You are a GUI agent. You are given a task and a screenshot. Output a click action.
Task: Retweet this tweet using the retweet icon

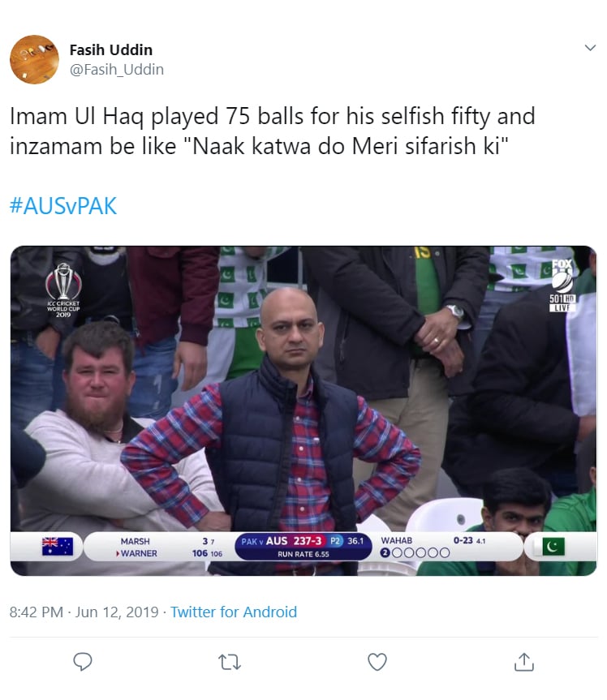point(230,662)
